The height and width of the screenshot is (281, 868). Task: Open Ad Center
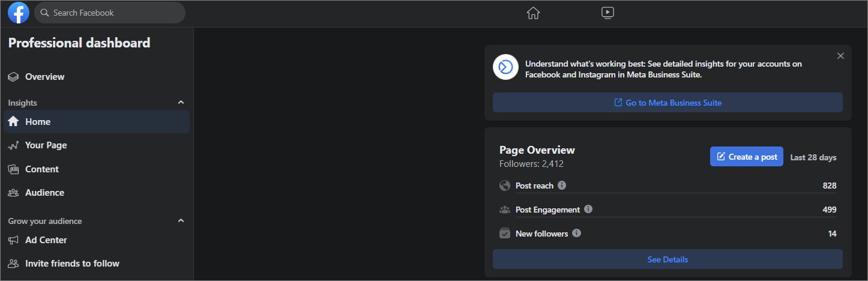(97, 240)
